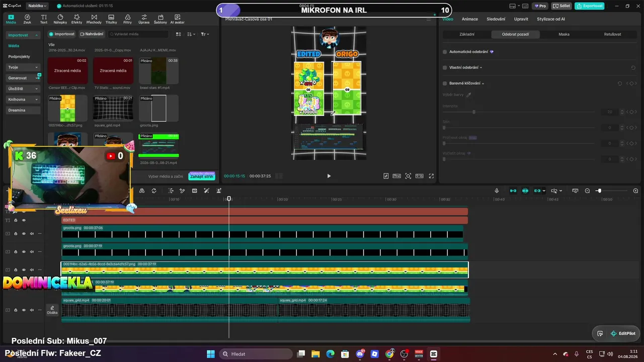Select the Maska sub-tab
Image resolution: width=644 pixels, height=362 pixels.
coord(564,34)
